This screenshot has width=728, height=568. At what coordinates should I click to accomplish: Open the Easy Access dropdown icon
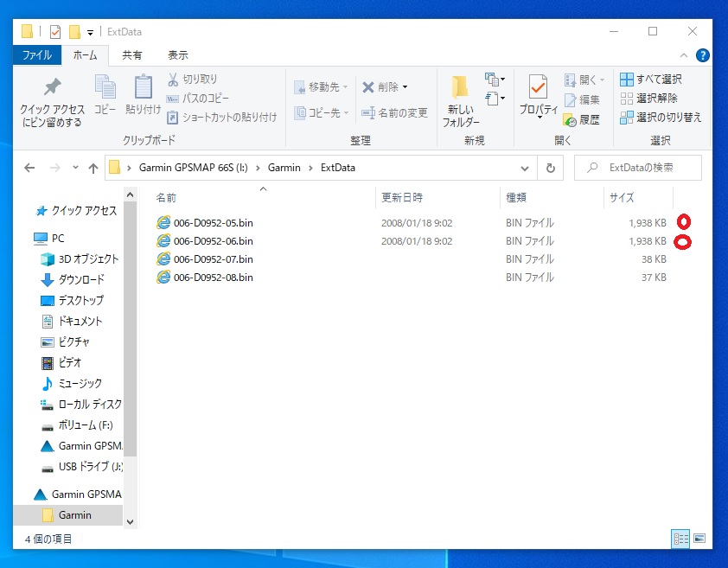click(x=495, y=99)
